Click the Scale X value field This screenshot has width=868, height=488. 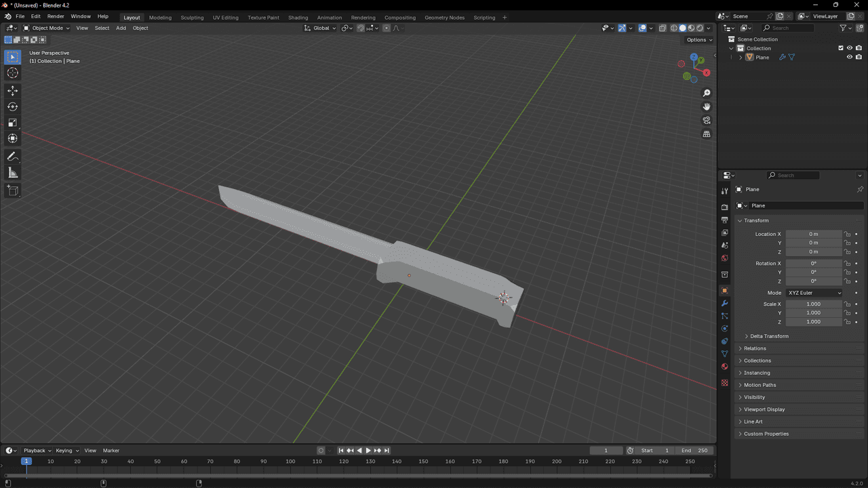[x=814, y=304]
